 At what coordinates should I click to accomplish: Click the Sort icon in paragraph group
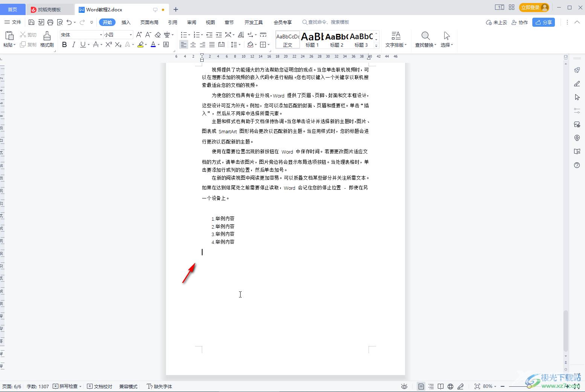tap(241, 35)
